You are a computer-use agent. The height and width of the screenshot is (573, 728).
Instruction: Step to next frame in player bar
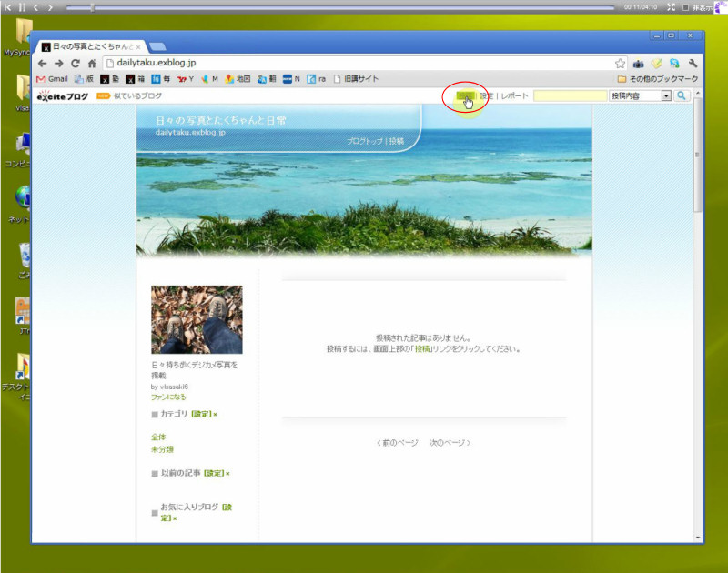tap(50, 7)
